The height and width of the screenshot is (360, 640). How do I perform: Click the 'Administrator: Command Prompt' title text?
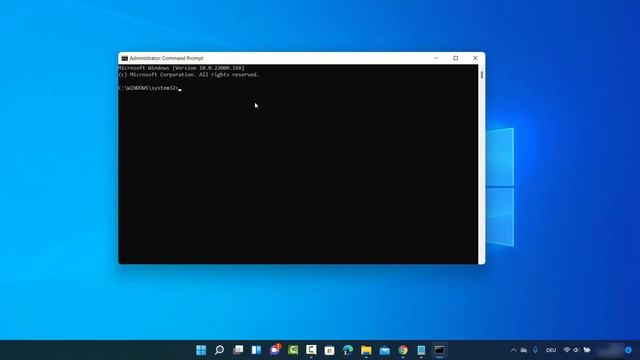166,58
